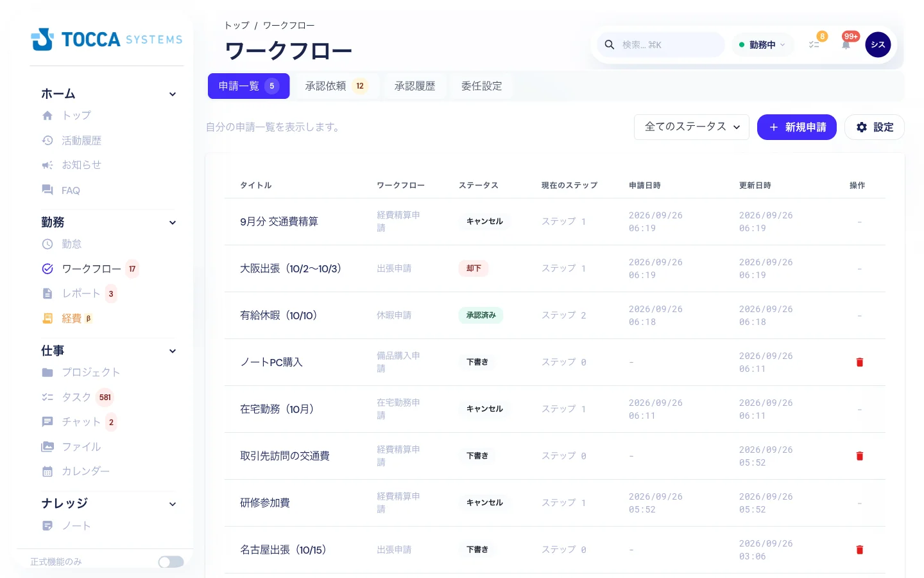924x578 pixels.
Task: Open the タスク checklist icon in sidebar
Action: click(x=47, y=398)
